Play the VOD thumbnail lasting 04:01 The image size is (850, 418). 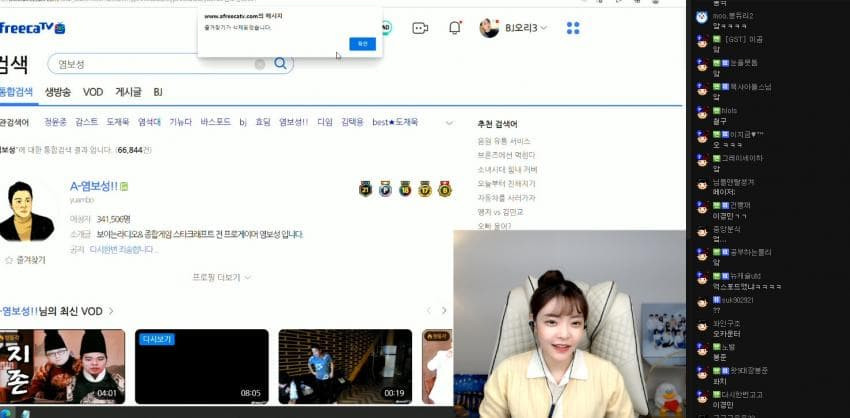click(62, 366)
